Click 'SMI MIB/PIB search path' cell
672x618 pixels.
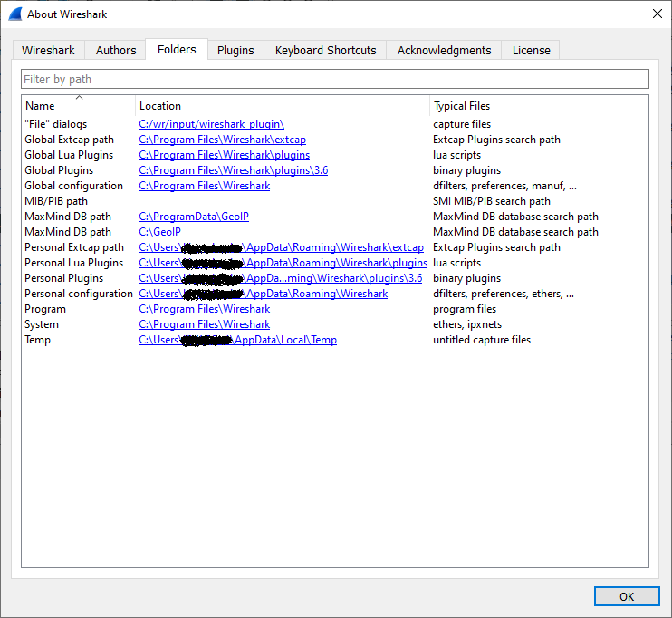[492, 201]
